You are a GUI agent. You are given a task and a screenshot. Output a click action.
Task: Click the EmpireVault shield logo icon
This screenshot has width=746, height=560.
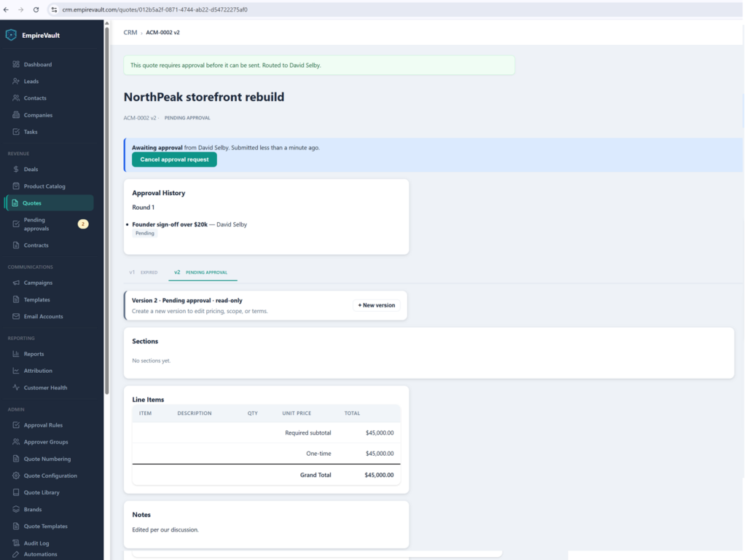pyautogui.click(x=11, y=35)
